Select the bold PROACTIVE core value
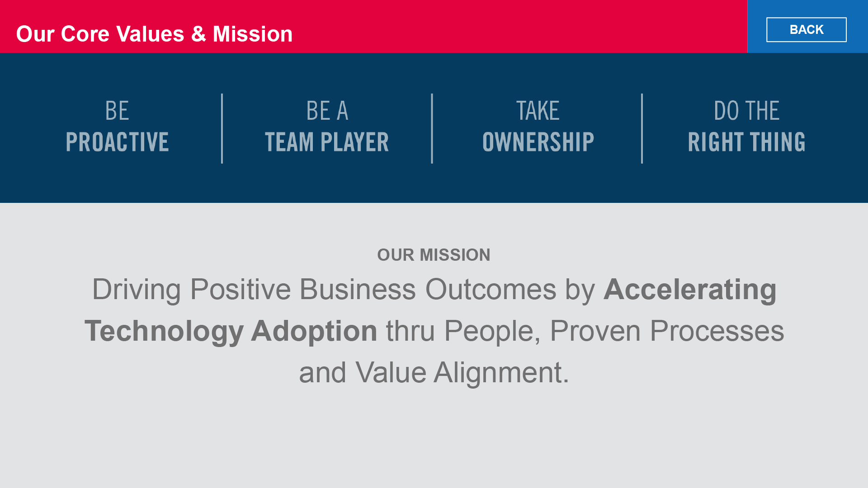The width and height of the screenshot is (868, 488). 117,142
